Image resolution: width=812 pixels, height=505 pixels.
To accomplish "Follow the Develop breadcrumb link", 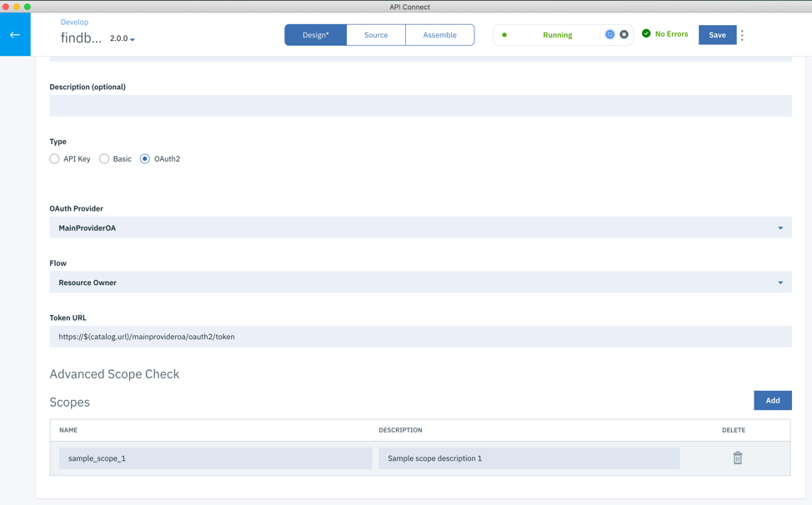I will (74, 22).
